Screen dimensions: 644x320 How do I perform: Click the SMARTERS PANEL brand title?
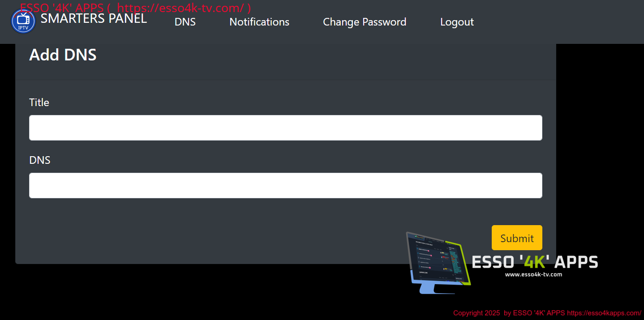pyautogui.click(x=94, y=18)
